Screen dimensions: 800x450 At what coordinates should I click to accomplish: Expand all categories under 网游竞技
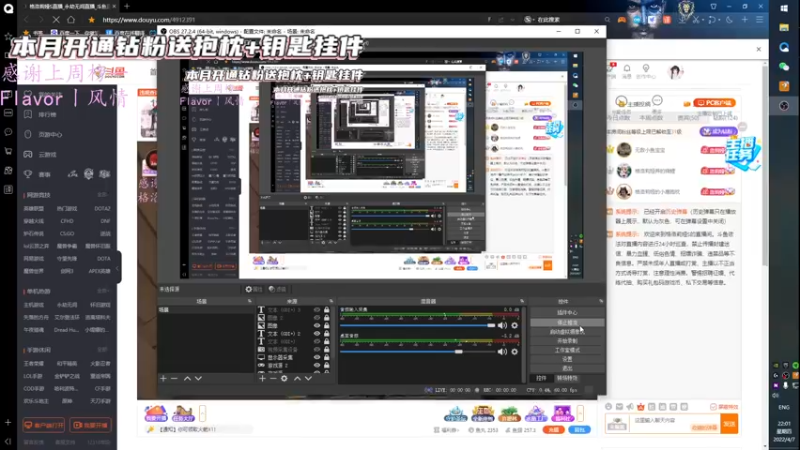click(103, 195)
